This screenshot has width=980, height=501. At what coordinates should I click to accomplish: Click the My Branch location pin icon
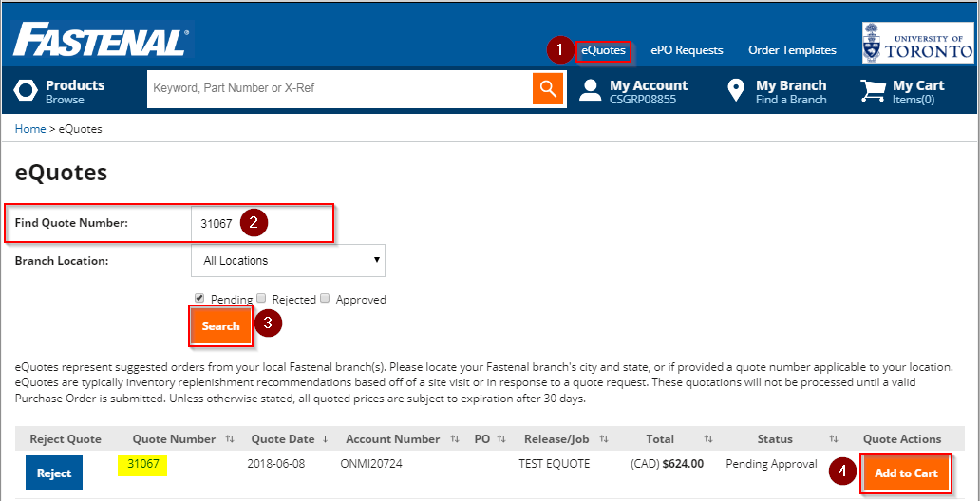(x=735, y=91)
